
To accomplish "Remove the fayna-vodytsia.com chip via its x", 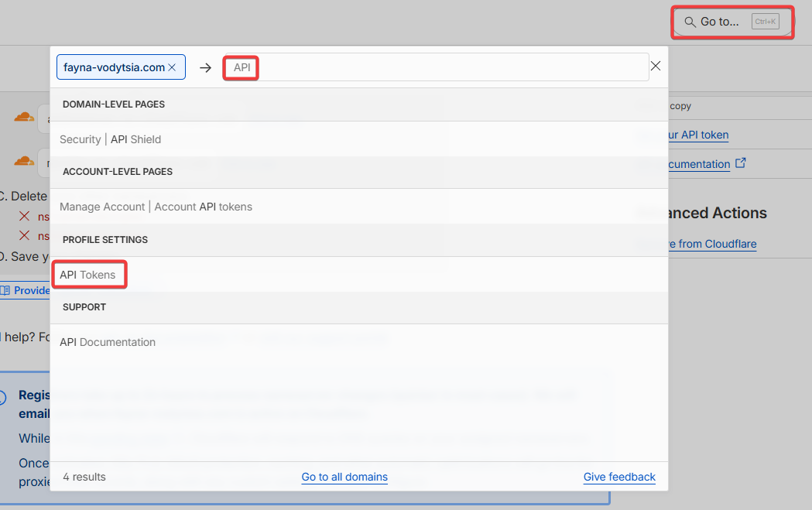I will tap(172, 67).
